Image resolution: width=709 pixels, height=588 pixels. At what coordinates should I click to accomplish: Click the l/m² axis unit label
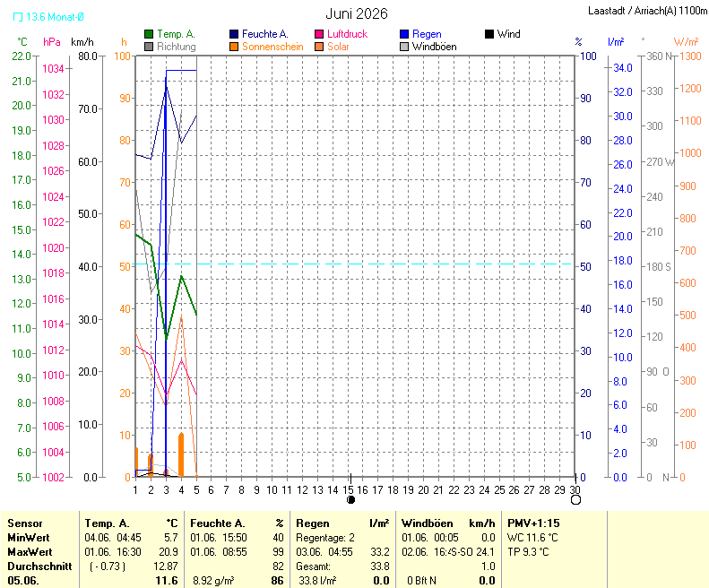coord(616,42)
